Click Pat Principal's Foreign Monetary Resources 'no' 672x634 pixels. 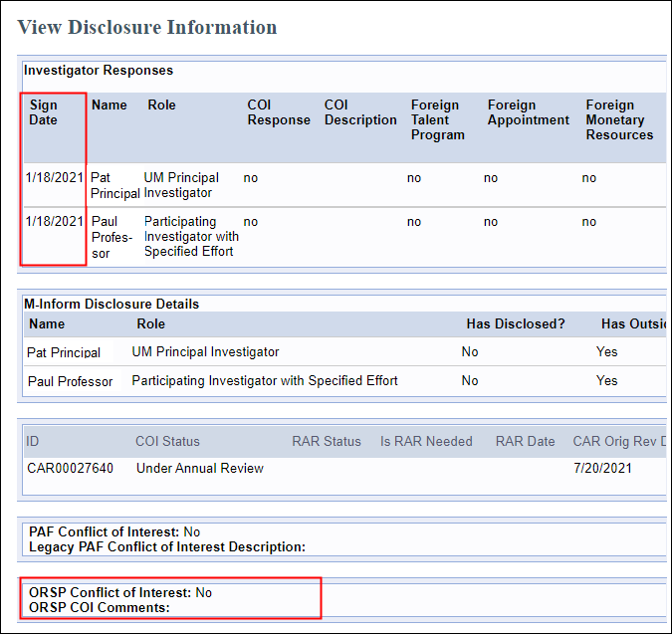(588, 178)
